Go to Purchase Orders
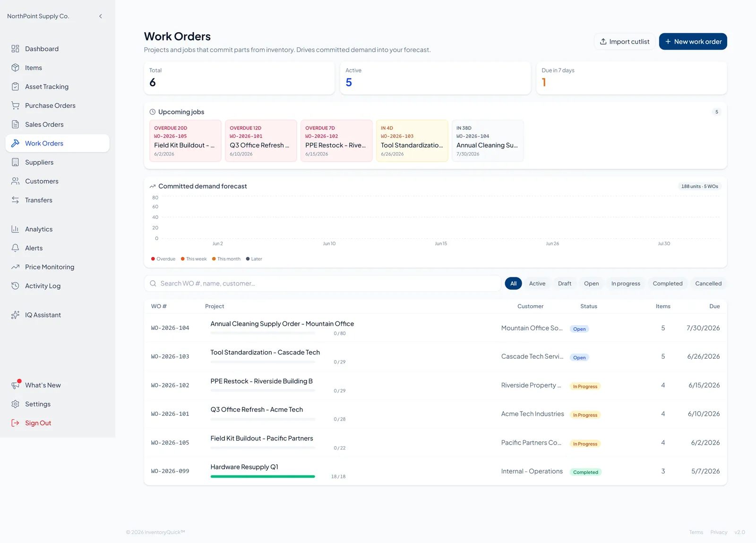 pos(57,105)
